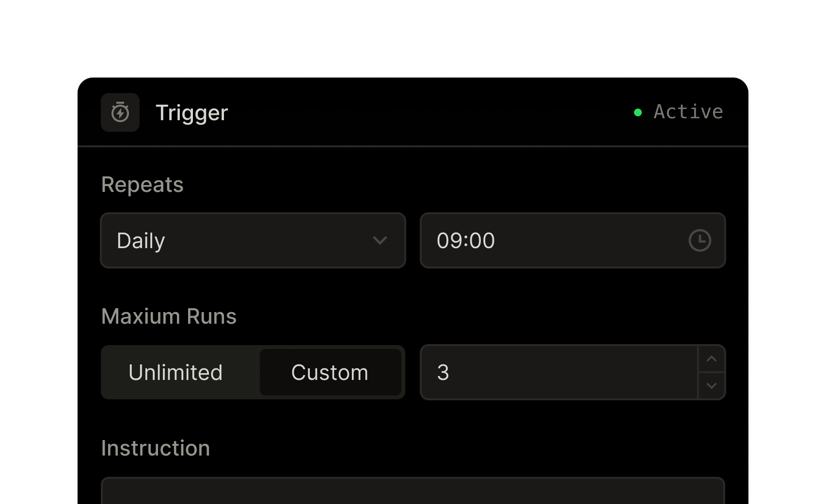This screenshot has width=826, height=504.
Task: Click the Trigger panel title
Action: click(x=192, y=113)
